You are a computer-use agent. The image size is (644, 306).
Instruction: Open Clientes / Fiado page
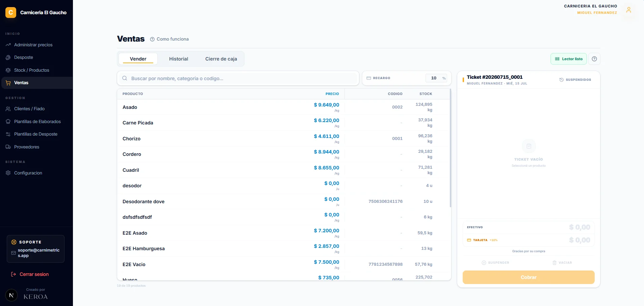[29, 109]
